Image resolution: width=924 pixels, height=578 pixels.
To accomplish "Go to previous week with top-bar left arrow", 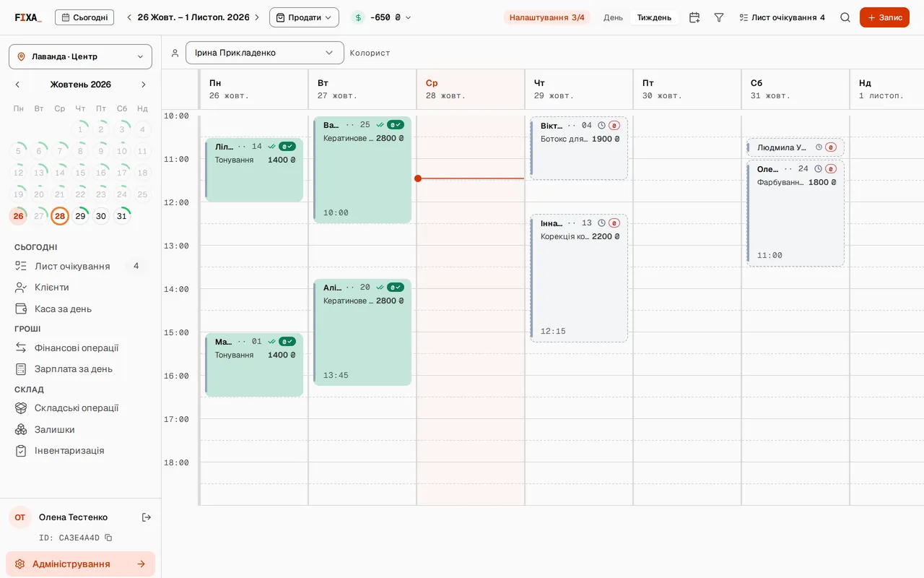I will [x=129, y=17].
